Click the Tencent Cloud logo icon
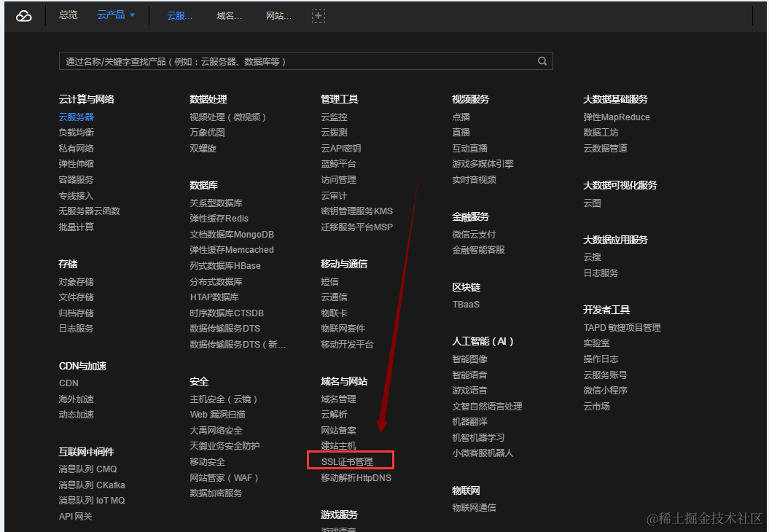 [23, 16]
